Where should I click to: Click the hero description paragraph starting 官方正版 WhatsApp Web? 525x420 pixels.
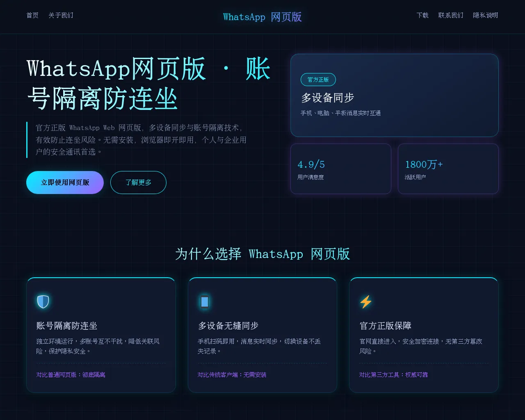click(x=141, y=140)
